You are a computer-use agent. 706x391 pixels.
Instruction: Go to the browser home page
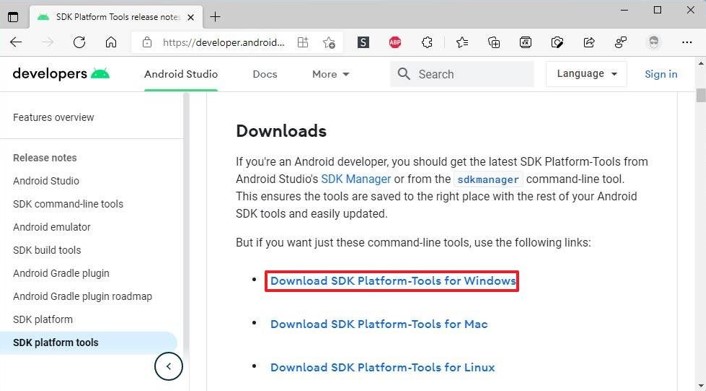point(111,42)
